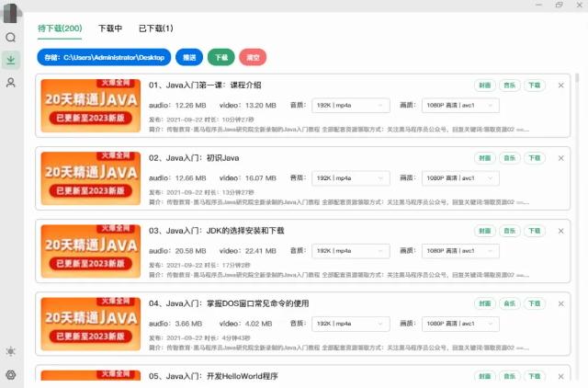Open the download manager sidebar icon
Image resolution: width=588 pixels, height=388 pixels.
click(x=11, y=60)
